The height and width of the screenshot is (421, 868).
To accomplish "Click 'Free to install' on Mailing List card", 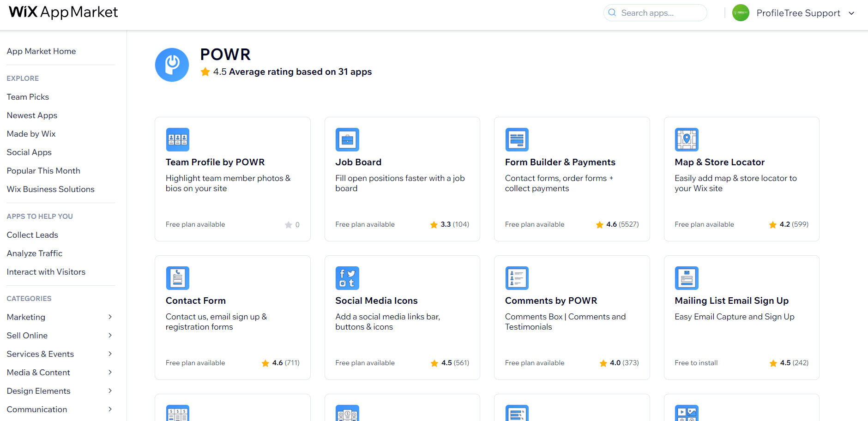I will click(696, 363).
